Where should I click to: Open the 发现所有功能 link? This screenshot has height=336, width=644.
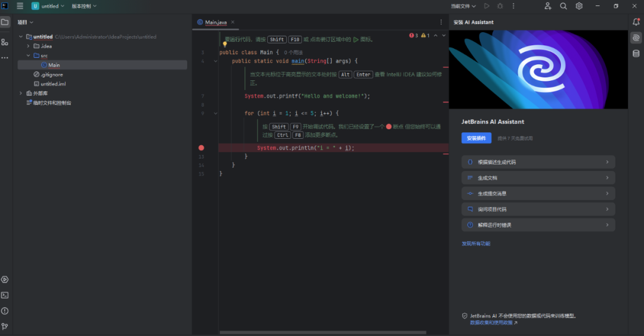click(x=476, y=244)
